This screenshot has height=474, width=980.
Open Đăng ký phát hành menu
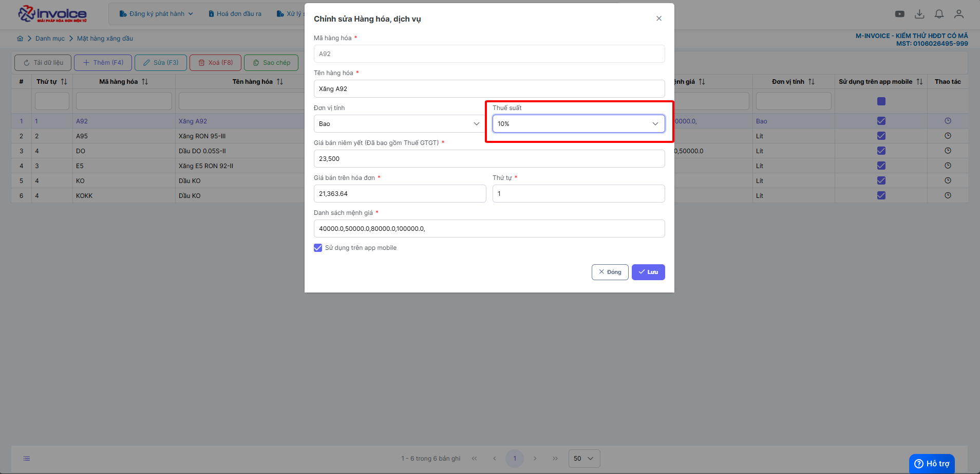tap(156, 14)
